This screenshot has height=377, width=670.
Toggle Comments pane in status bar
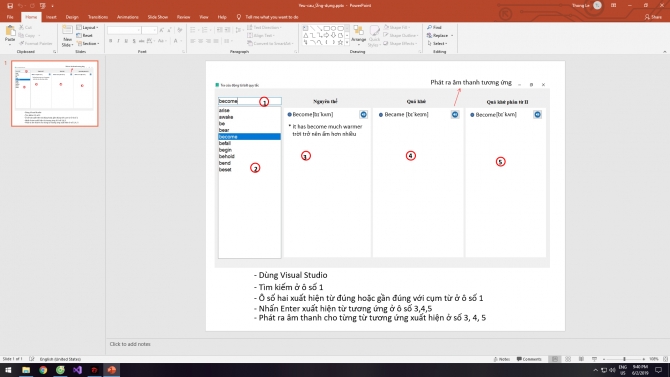pos(529,359)
